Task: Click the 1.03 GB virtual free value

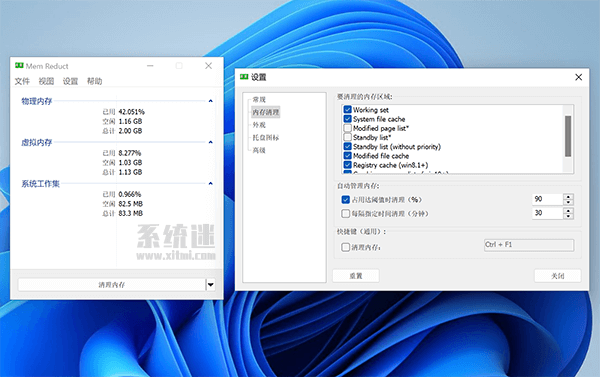Action: (130, 163)
